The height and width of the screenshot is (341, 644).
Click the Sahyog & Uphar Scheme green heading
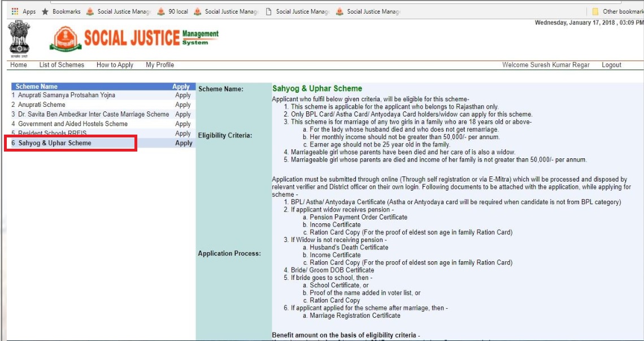pyautogui.click(x=317, y=88)
